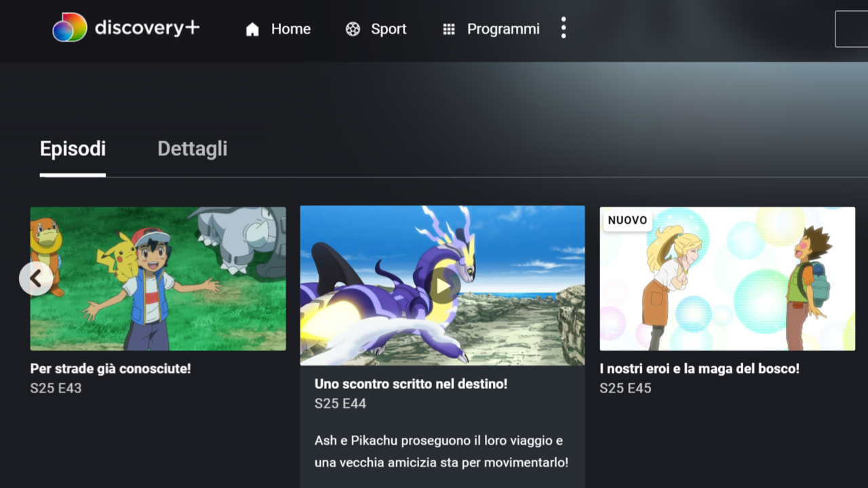The width and height of the screenshot is (868, 488).
Task: Click the title Uno scontro scritto nel destino!
Action: (x=411, y=384)
